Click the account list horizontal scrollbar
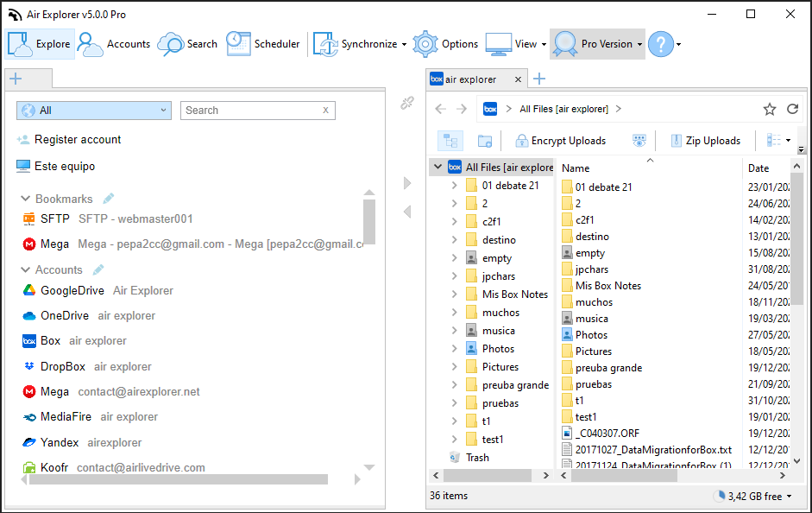Screen dimensions: 812x513 coord(179,479)
